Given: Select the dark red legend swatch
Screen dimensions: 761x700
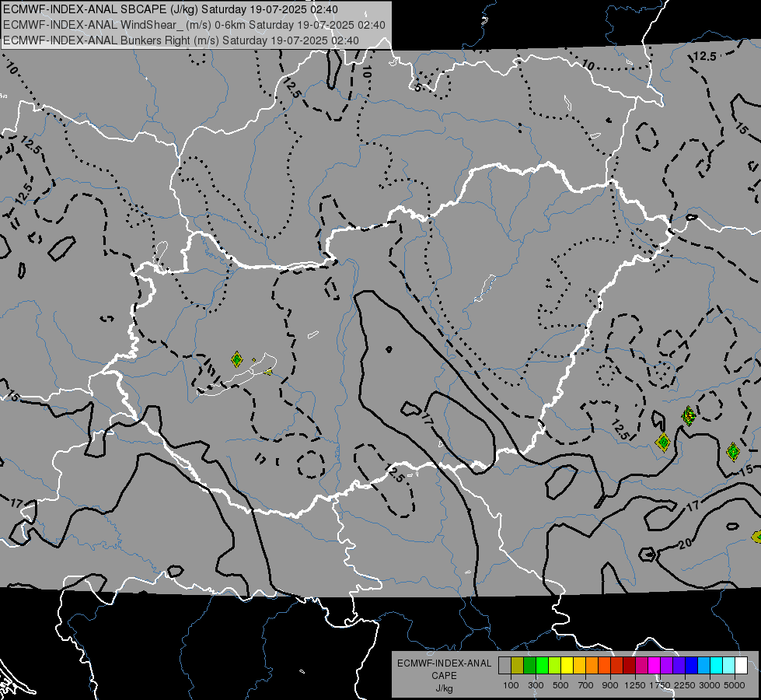Looking at the screenshot, I should click(x=629, y=665).
